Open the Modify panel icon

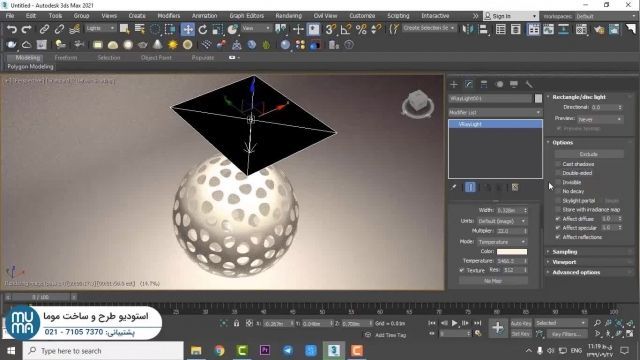point(469,84)
